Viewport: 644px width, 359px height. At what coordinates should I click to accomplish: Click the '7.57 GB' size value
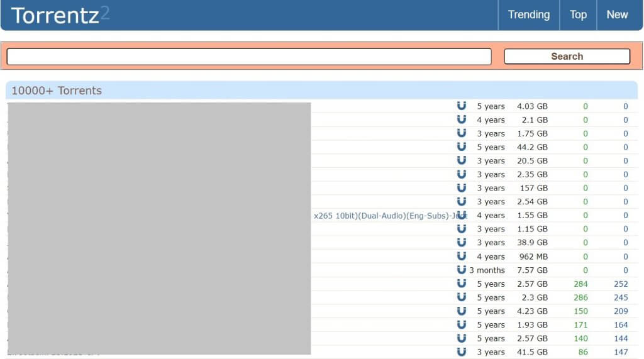click(532, 270)
